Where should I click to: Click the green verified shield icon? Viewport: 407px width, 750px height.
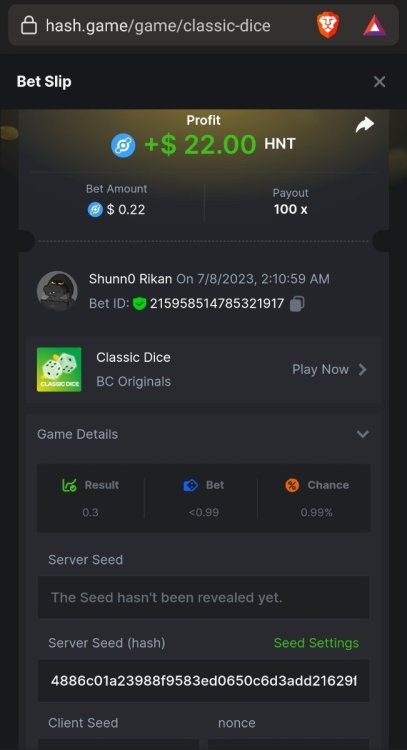[x=139, y=304]
